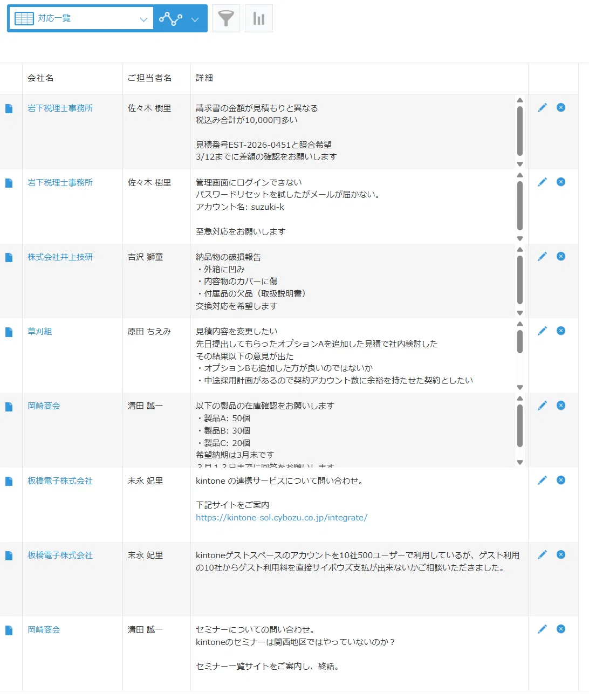Edit the 株式会社井上技研 record with pencil
Viewport: 589px width, 700px height.
(542, 256)
